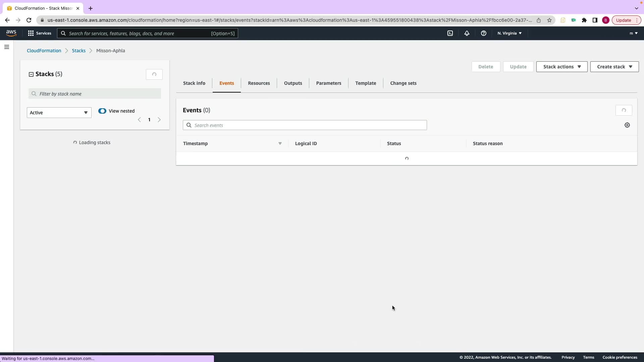Viewport: 644px width, 362px height.
Task: Bookmark page with star icon
Action: (549, 20)
